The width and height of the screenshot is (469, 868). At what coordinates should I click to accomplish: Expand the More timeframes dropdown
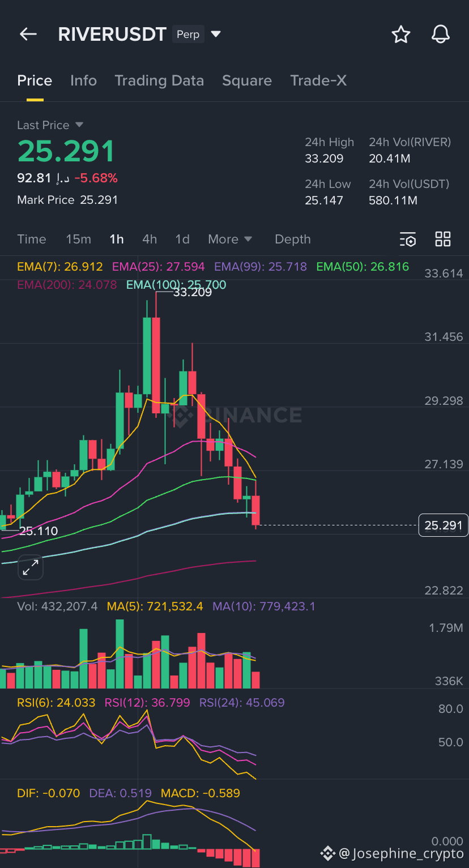pyautogui.click(x=230, y=239)
